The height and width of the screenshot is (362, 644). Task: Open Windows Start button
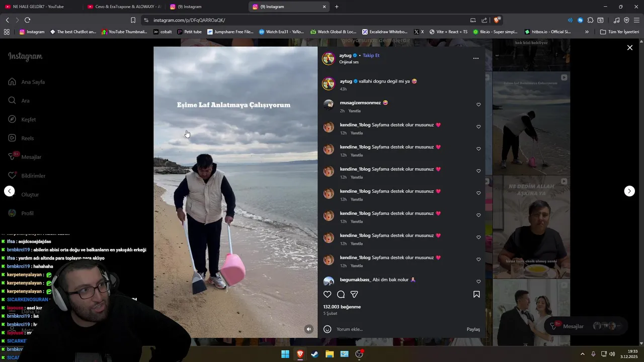285,354
